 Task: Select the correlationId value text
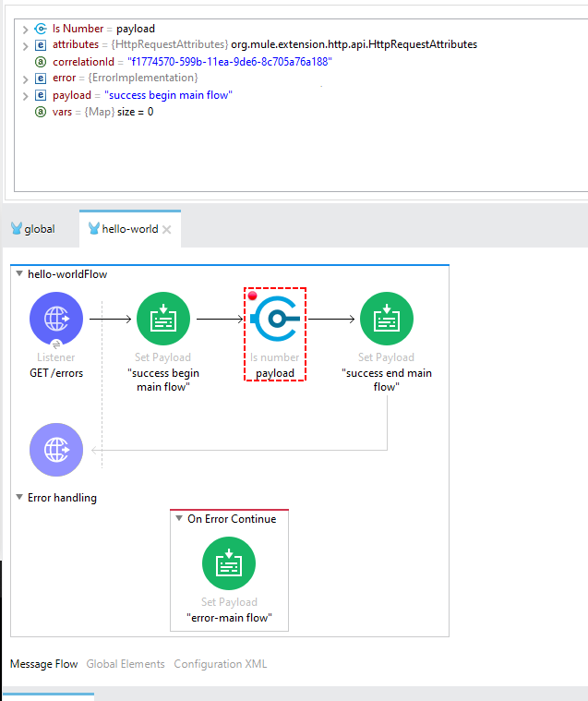[x=230, y=62]
